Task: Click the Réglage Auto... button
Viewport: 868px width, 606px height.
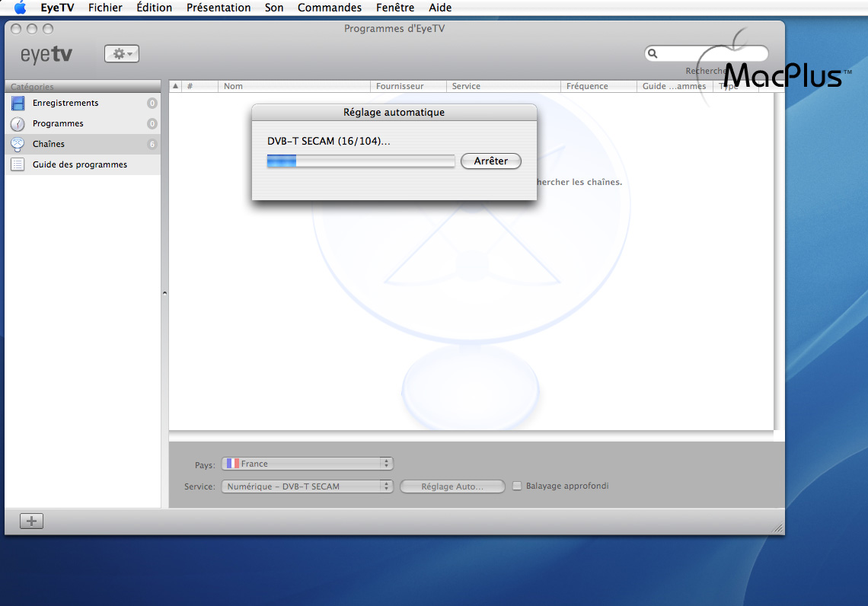Action: [452, 486]
